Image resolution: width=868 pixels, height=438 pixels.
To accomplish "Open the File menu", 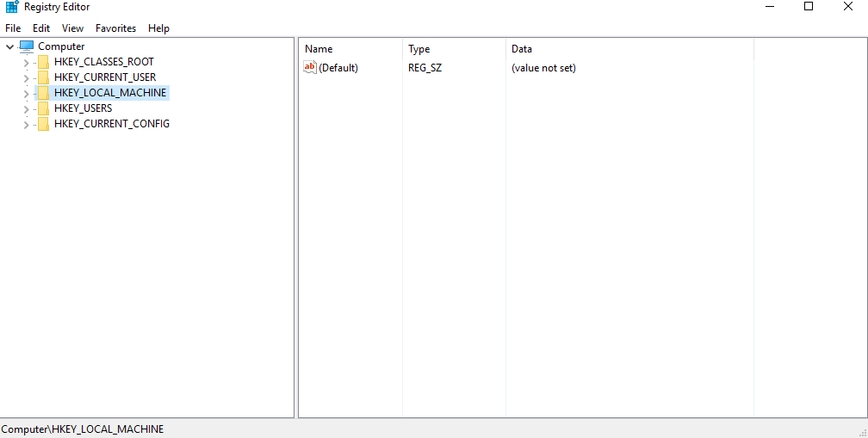I will pyautogui.click(x=13, y=28).
